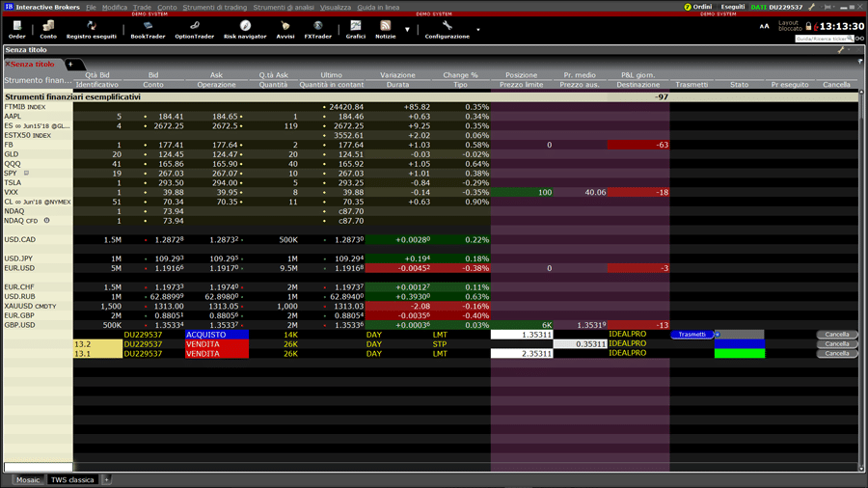Click the Eseguiti button in title bar

tap(732, 7)
